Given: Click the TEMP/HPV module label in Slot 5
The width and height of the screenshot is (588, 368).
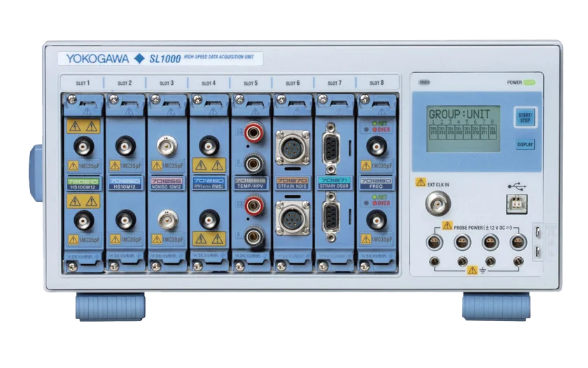Looking at the screenshot, I should tap(251, 184).
